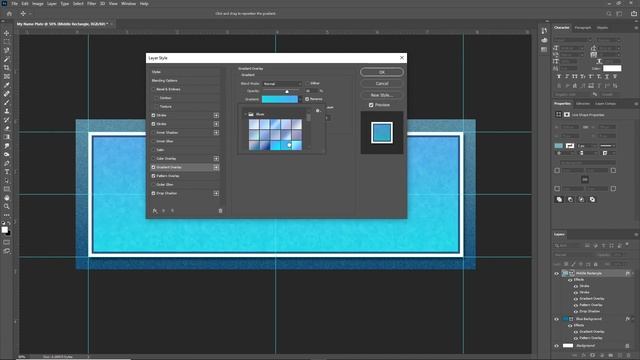Select the Horizontal Type tool
This screenshot has height=360, width=640.
[x=7, y=172]
